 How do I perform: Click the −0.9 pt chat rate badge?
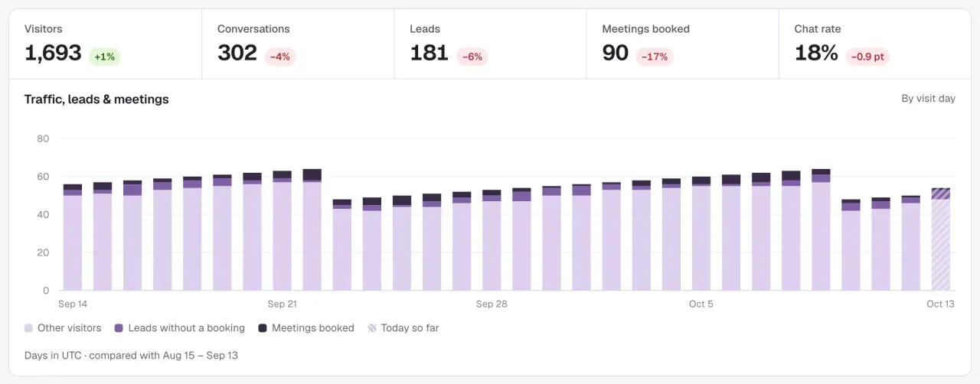(867, 57)
